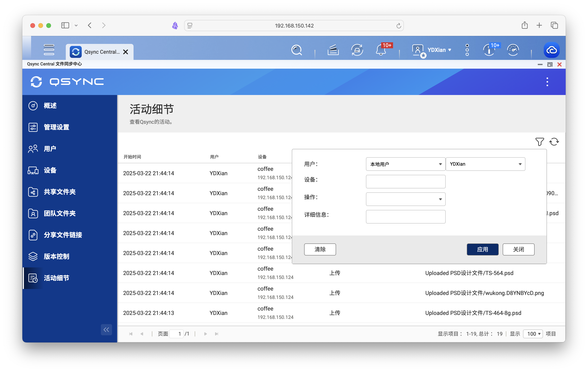Viewport: 588px width, 372px height.
Task: Open 管理设置 management settings
Action: [x=70, y=127]
